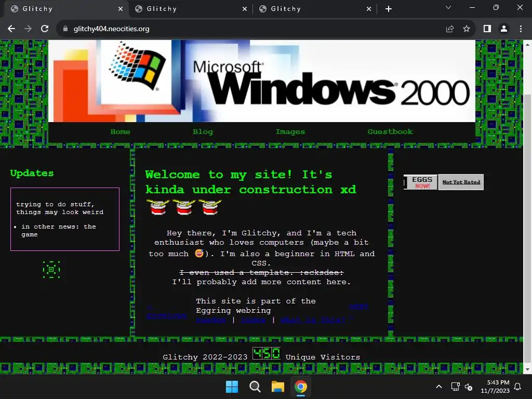532x399 pixels.
Task: Open the Blog navigation link
Action: 203,131
